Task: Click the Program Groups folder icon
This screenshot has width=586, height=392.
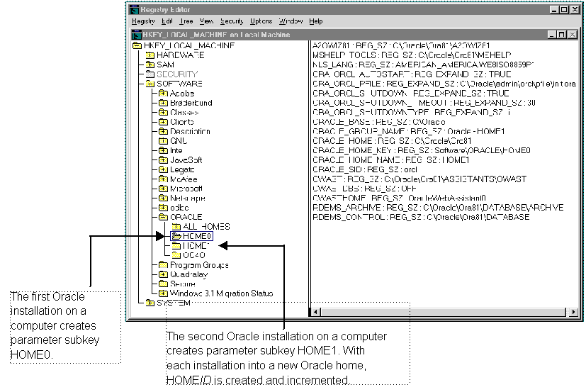Action: click(163, 265)
